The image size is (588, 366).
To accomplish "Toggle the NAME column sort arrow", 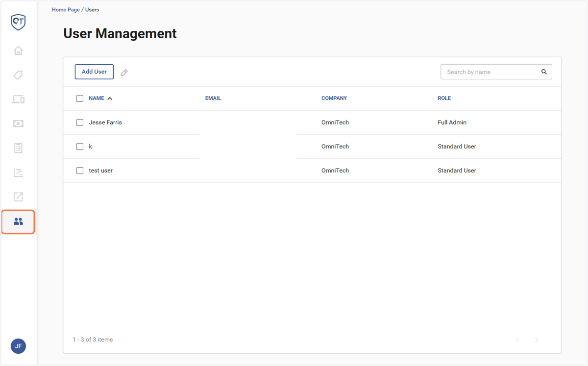I will [110, 98].
